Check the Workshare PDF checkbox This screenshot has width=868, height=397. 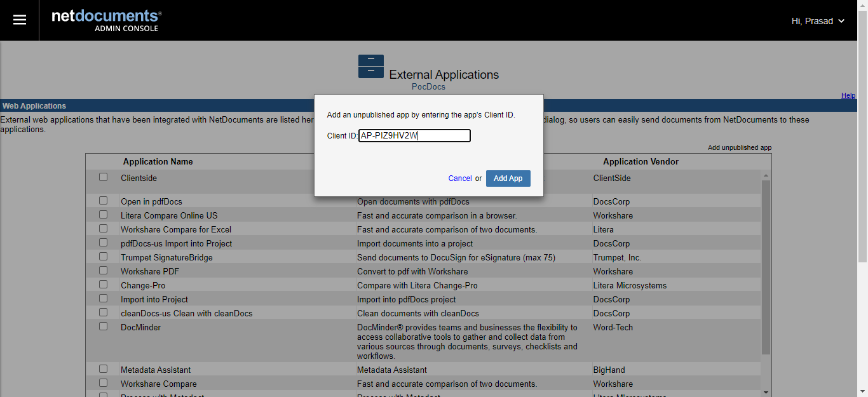(x=104, y=271)
